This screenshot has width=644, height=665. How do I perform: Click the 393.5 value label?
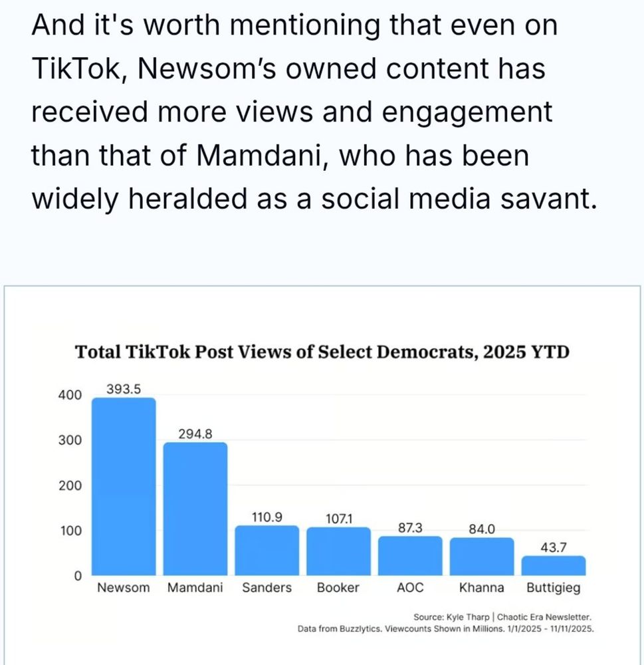coord(124,389)
